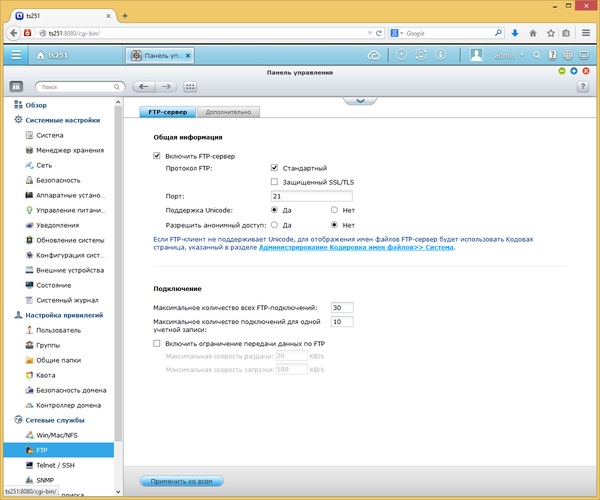Open QTS help question mark icon
This screenshot has height=500, width=600.
click(x=552, y=55)
